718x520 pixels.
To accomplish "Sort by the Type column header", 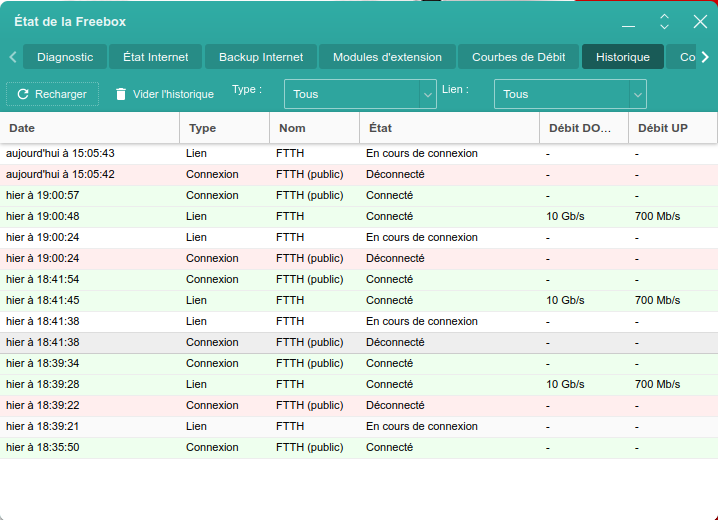I will [x=224, y=128].
